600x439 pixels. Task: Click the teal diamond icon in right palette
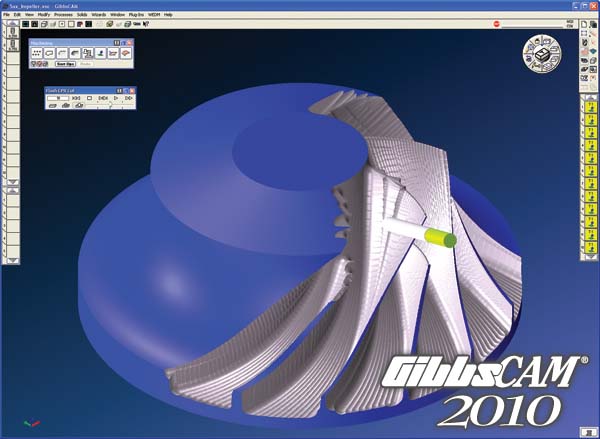(593, 51)
